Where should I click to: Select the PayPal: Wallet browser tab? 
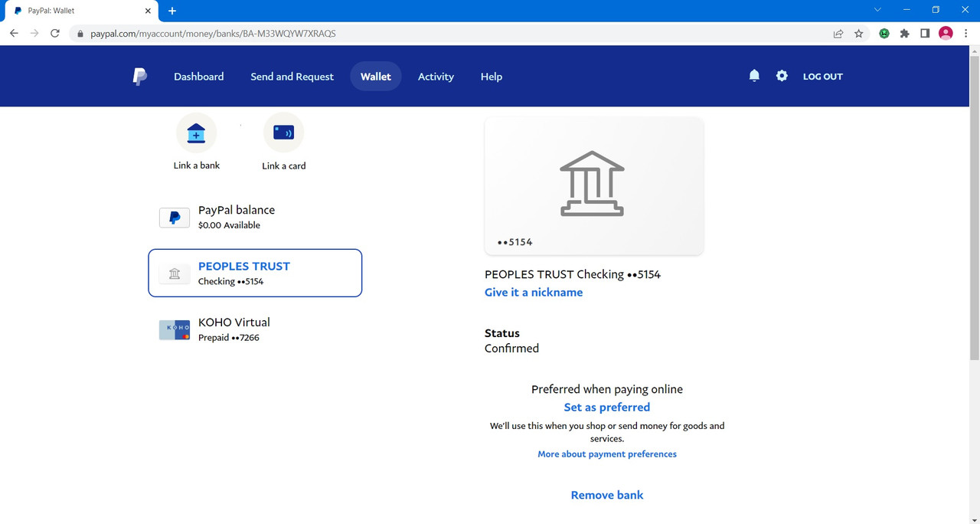81,11
